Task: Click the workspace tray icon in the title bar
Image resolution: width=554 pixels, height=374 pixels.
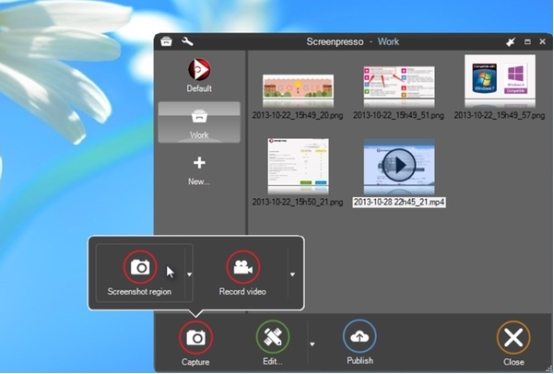Action: [x=166, y=42]
